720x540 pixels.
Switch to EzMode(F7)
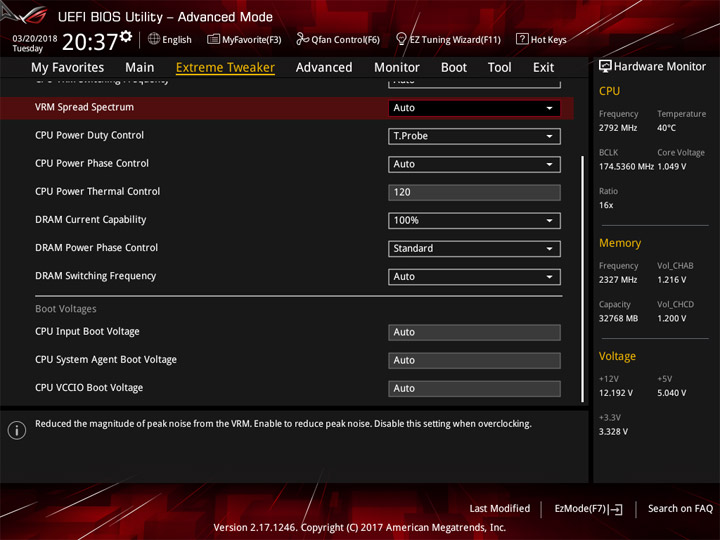588,509
